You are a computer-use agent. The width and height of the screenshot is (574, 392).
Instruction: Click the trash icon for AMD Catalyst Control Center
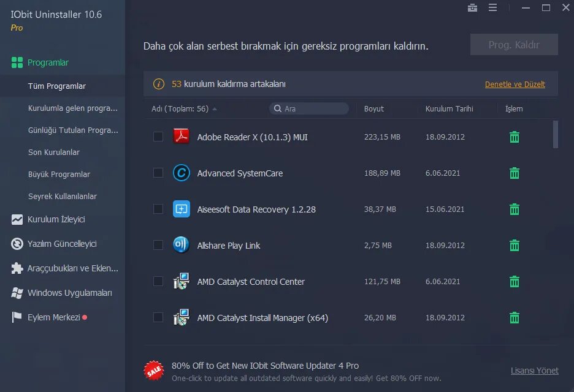[x=515, y=282]
